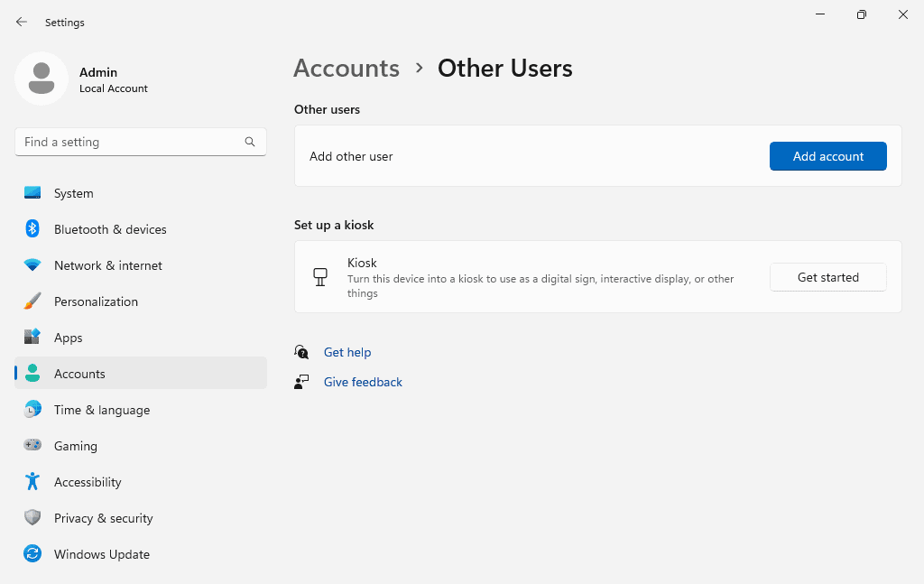Go to Network & internet settings
Image resolution: width=924 pixels, height=584 pixels.
coord(141,265)
